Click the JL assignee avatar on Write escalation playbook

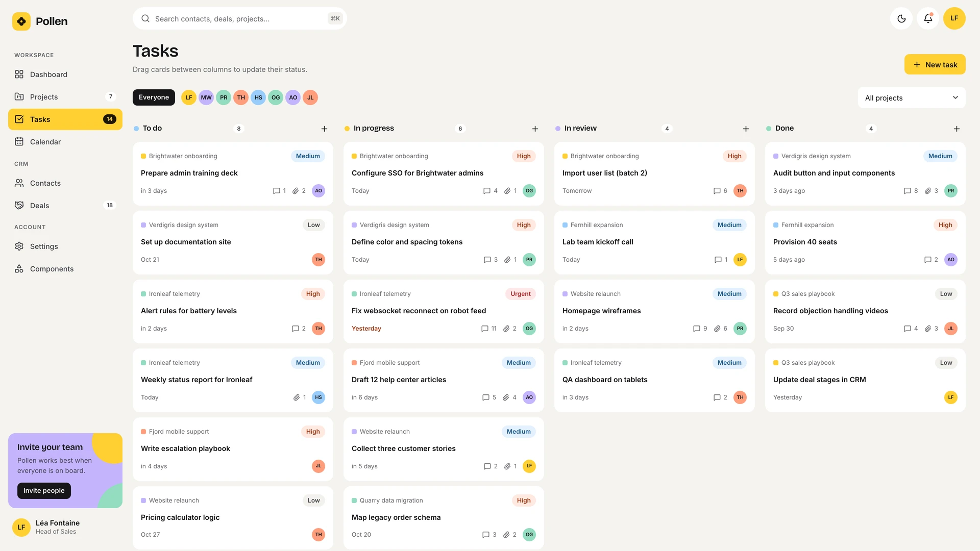tap(318, 466)
